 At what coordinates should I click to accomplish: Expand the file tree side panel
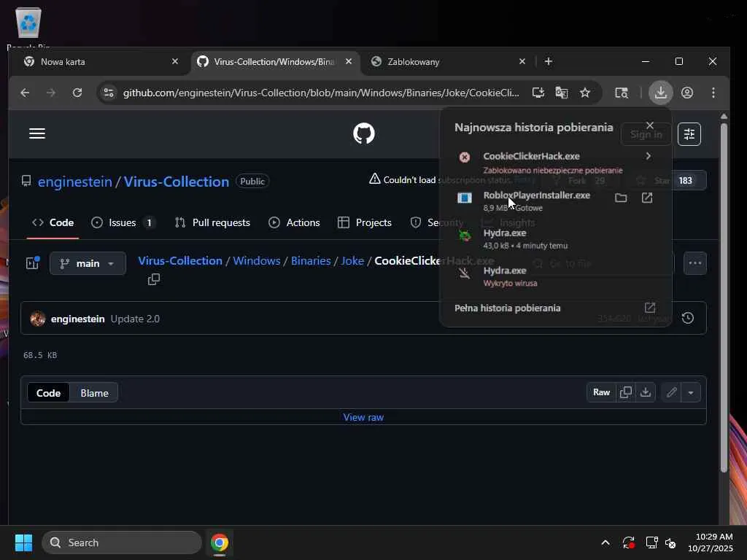[32, 262]
